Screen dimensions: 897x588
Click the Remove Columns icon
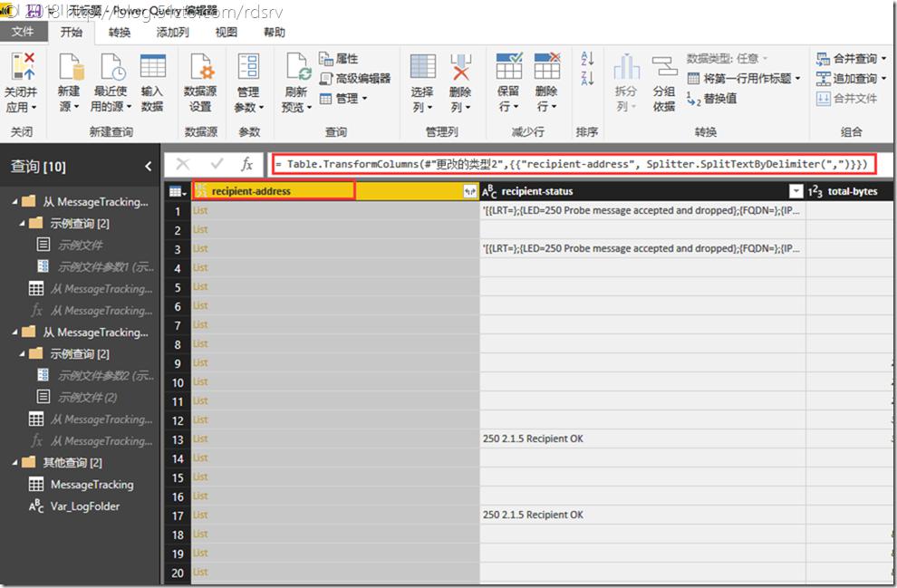pos(460,66)
